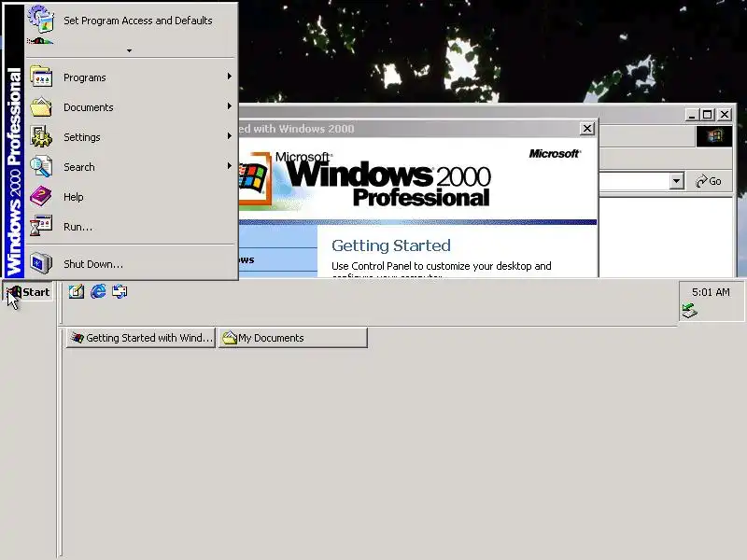Close the My Documents window
Screen dimensions: 747x560
[725, 115]
